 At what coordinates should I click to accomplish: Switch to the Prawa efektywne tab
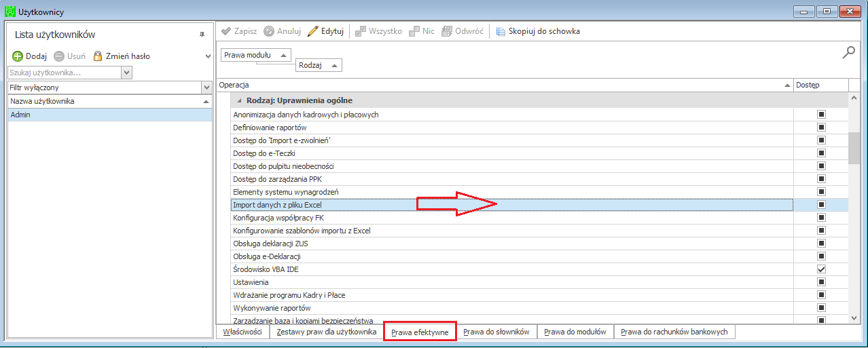coord(420,332)
